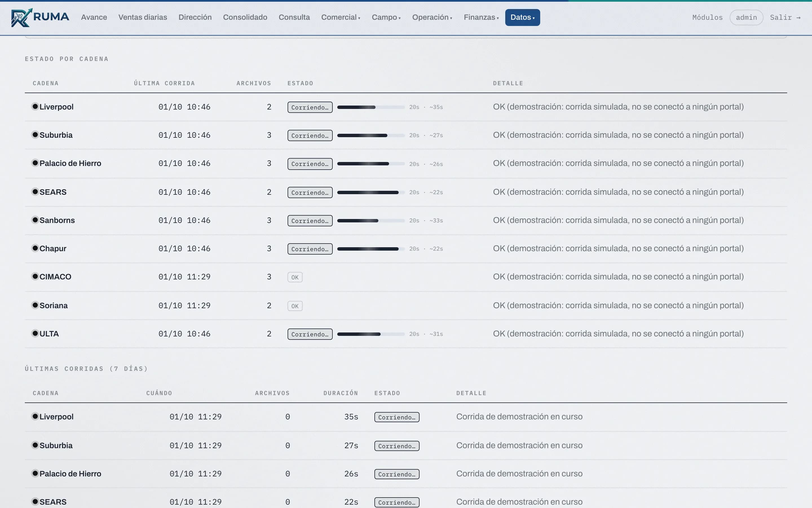Screen dimensions: 812x508
Task: Click the OK badge in the Soriana row
Action: (x=295, y=306)
